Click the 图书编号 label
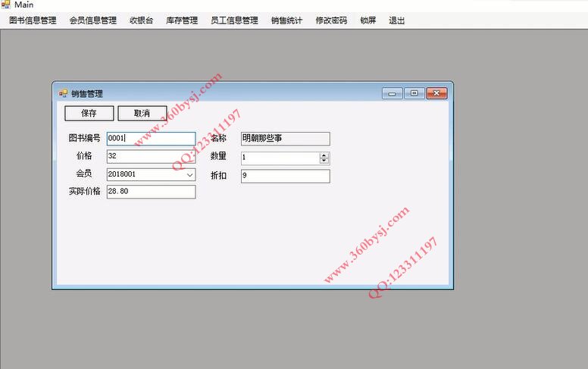The height and width of the screenshot is (369, 588). pyautogui.click(x=84, y=138)
